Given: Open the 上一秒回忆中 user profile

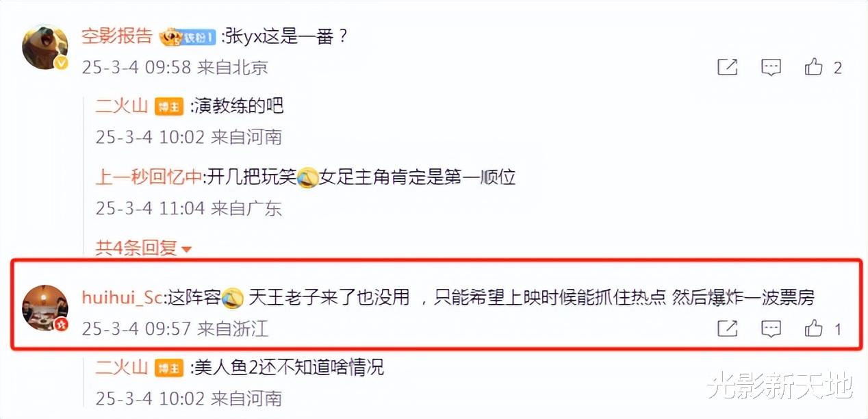Looking at the screenshot, I should 149,177.
